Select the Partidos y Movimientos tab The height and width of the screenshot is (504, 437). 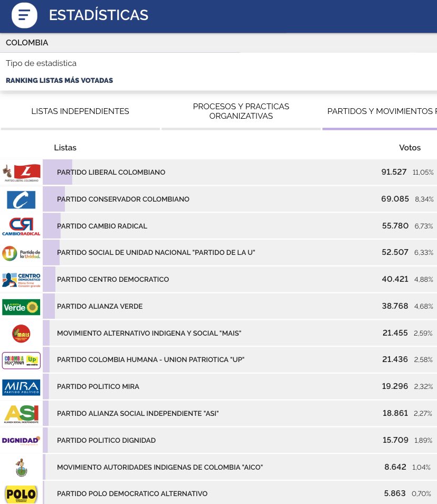380,111
